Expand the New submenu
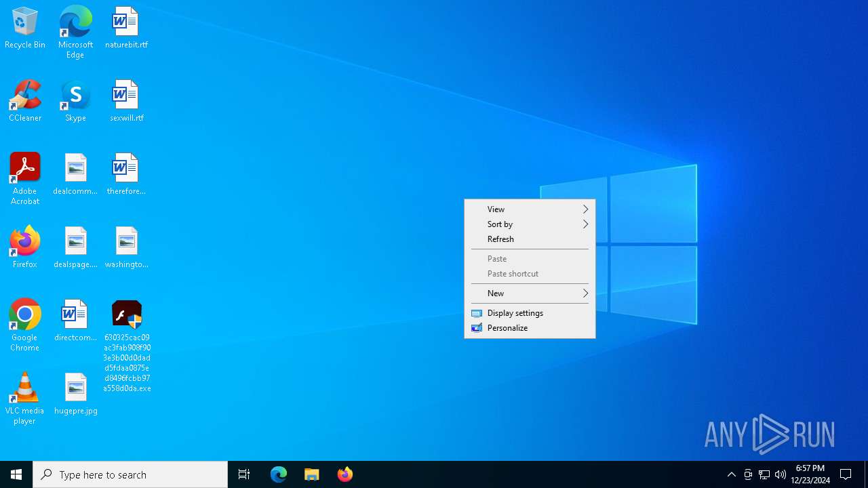 (530, 293)
